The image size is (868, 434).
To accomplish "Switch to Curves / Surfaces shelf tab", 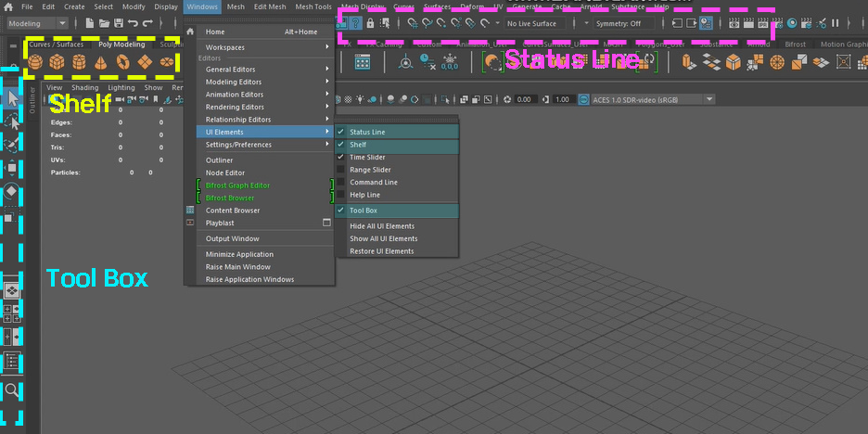I will [57, 45].
